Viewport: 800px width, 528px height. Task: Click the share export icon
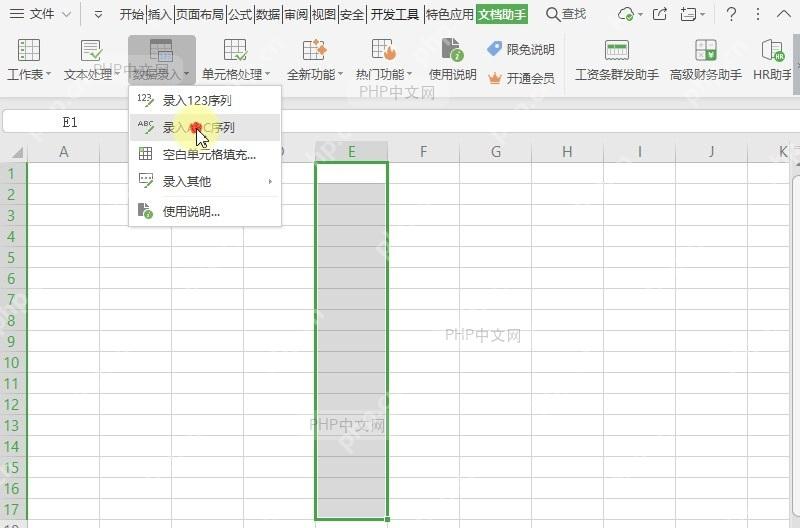pos(660,14)
